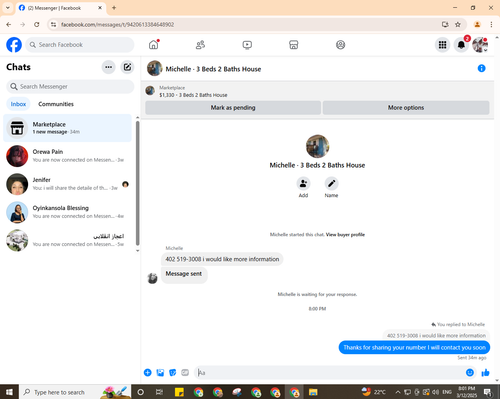Click Windows taskbar search box
The width and height of the screenshot is (500, 399).
coord(75,392)
